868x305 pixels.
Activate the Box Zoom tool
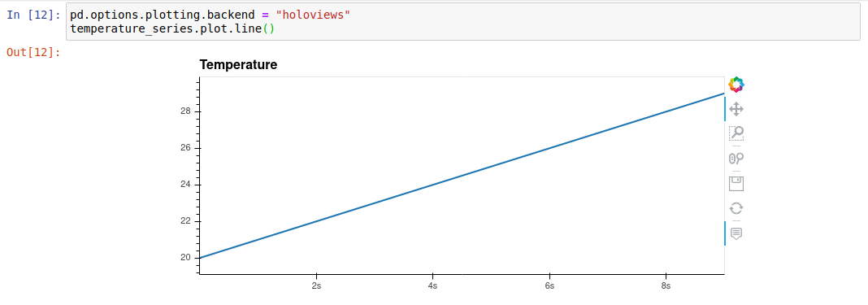click(x=736, y=133)
